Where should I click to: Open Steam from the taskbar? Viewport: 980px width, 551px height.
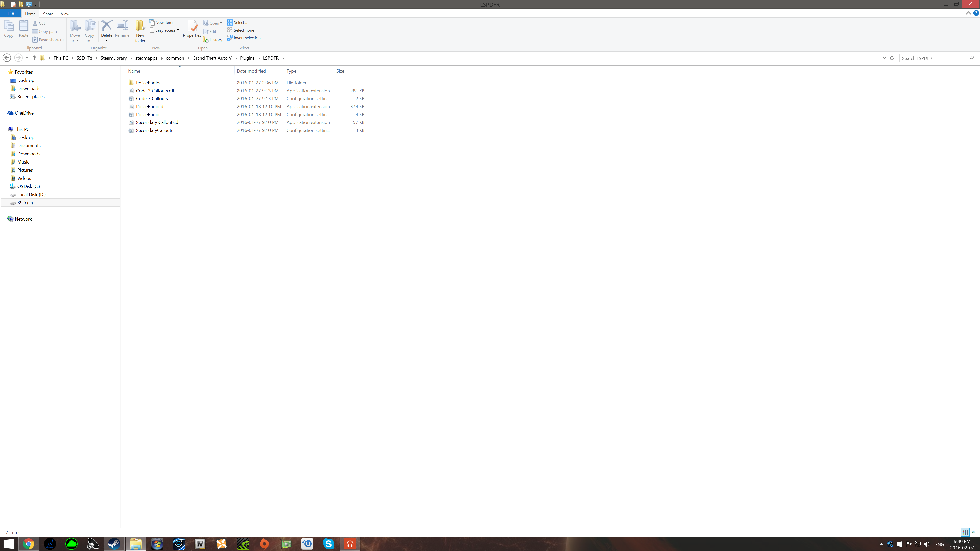point(114,544)
